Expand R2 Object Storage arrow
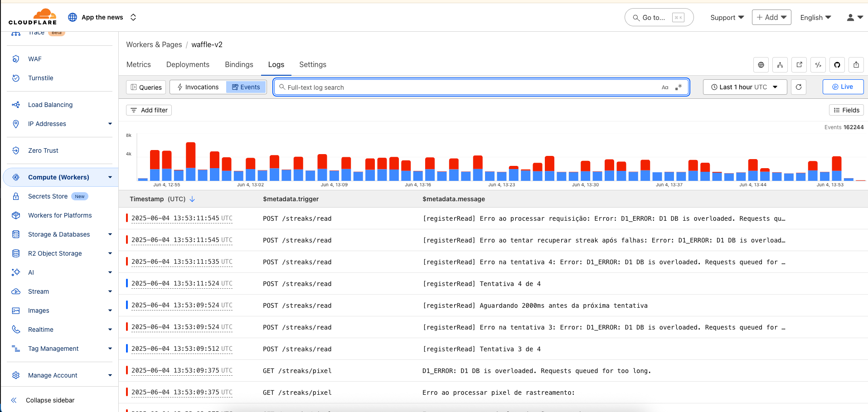 (x=110, y=253)
